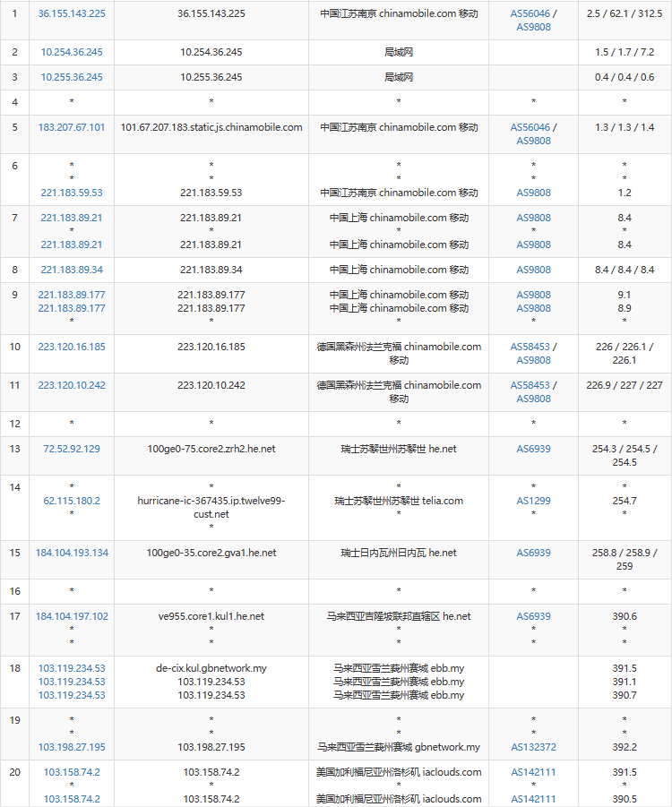
Task: Open AS58453 link in hop 10
Action: [530, 347]
